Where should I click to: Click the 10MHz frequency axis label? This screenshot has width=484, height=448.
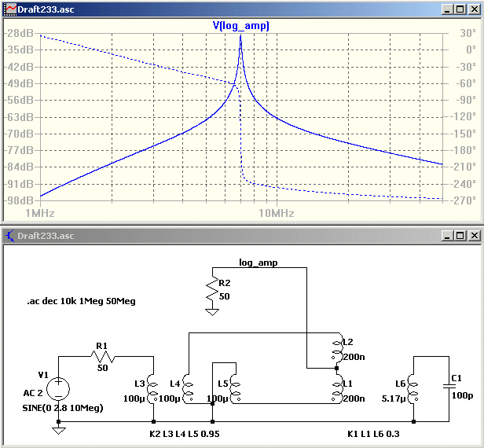277,213
